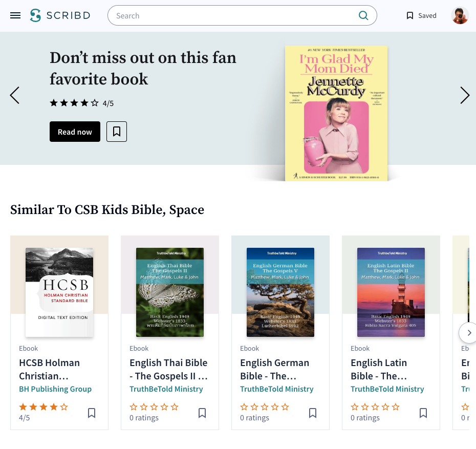Click the Similar To CSB Kids Bible heading
Image resolution: width=476 pixels, height=449 pixels.
point(107,210)
